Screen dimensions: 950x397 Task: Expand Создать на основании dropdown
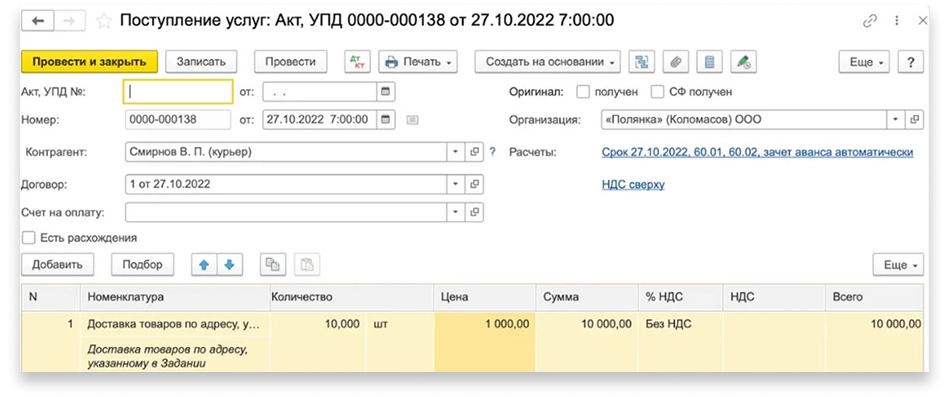pyautogui.click(x=548, y=62)
